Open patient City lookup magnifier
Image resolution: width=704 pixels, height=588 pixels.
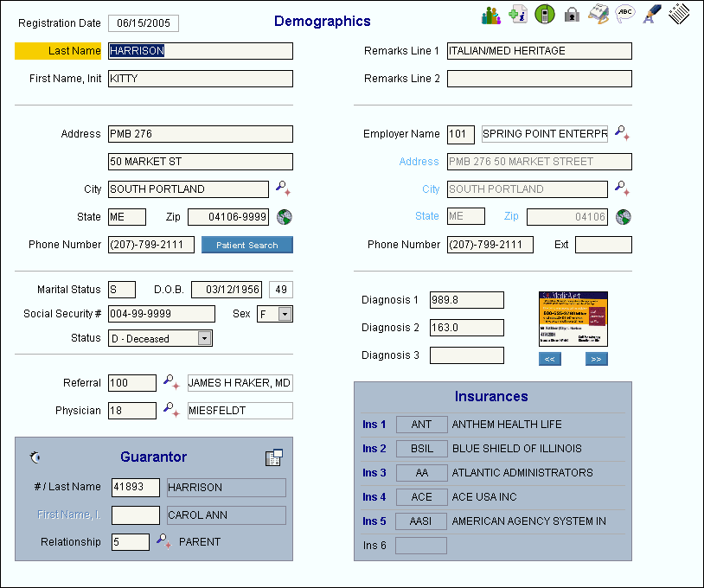pos(284,189)
